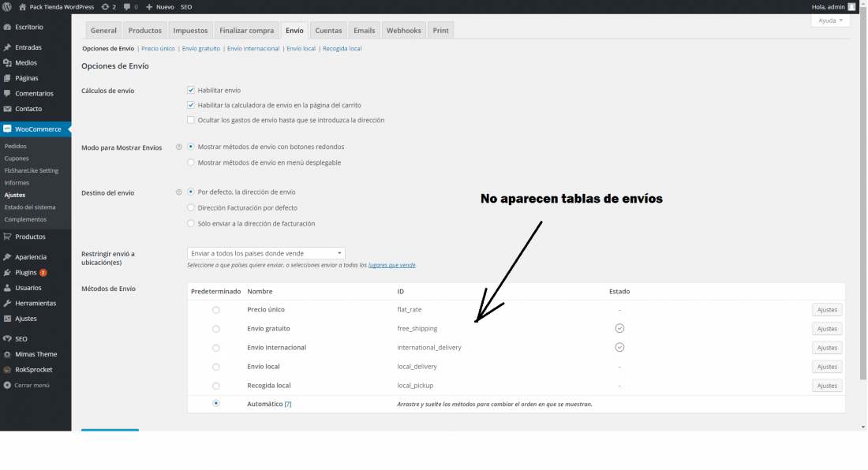Click the plus Nuevo icon in admin bar

149,6
